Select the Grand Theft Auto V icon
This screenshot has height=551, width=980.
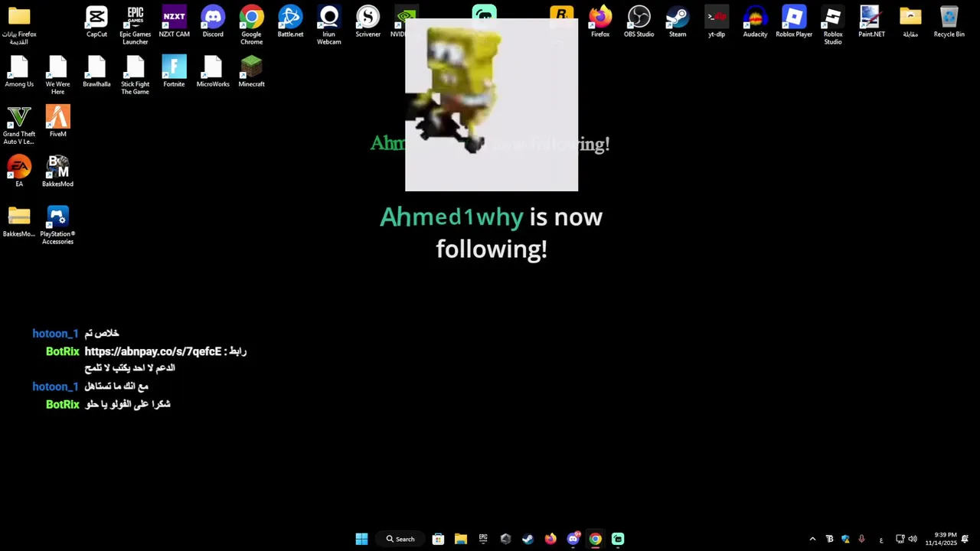(19, 126)
